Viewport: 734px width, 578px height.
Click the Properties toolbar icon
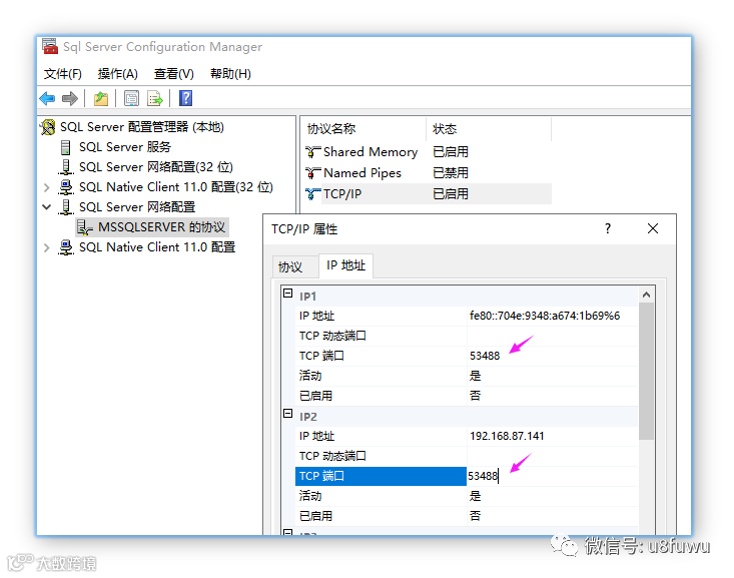[132, 98]
